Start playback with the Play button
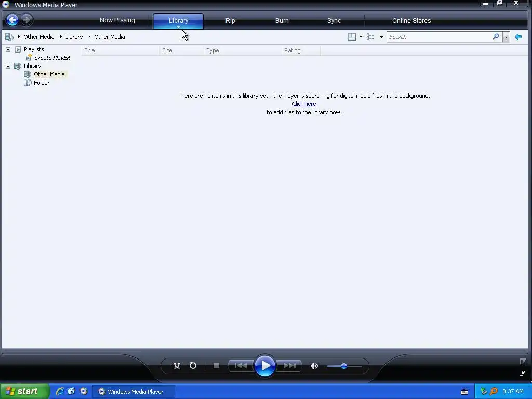Viewport: 532px width, 399px height. pos(264,366)
